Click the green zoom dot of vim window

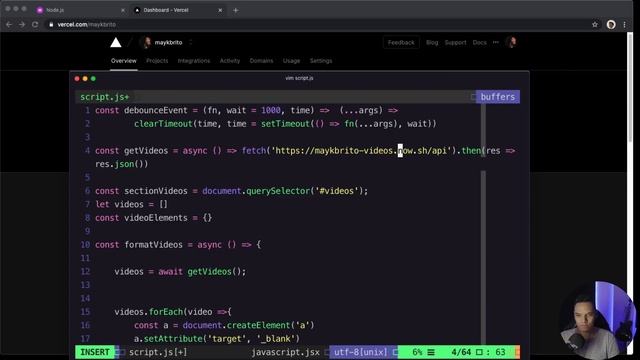click(x=93, y=78)
